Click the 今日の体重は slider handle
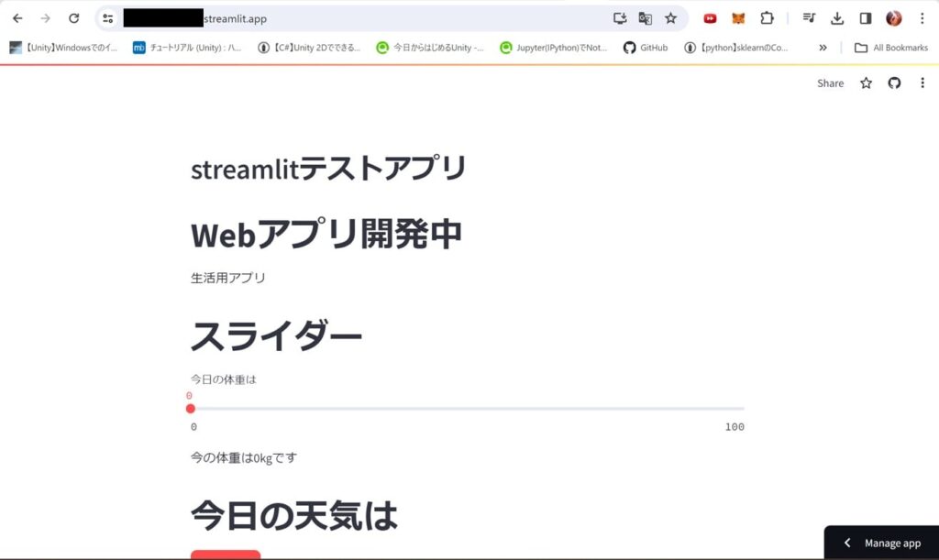Image resolution: width=939 pixels, height=560 pixels. pyautogui.click(x=191, y=409)
